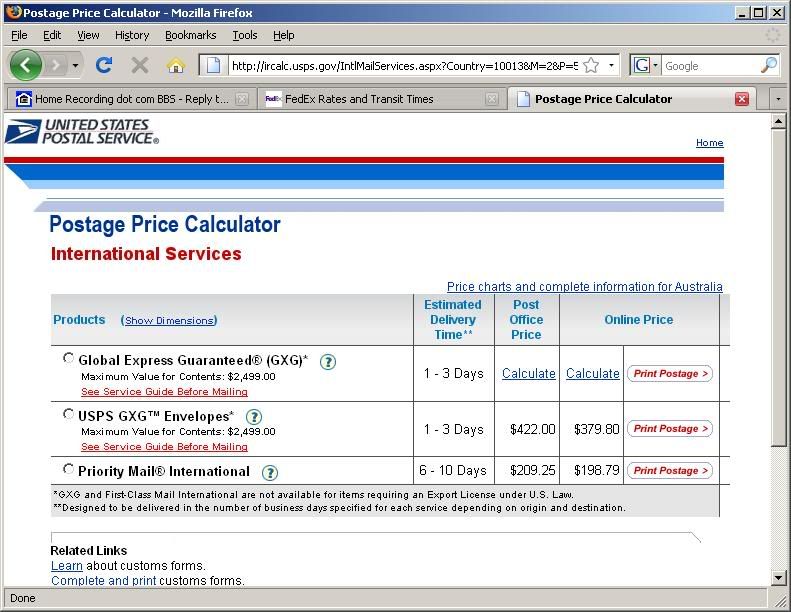Click the Google search engine icon
Viewport: 791px width, 612px height.
(x=641, y=65)
